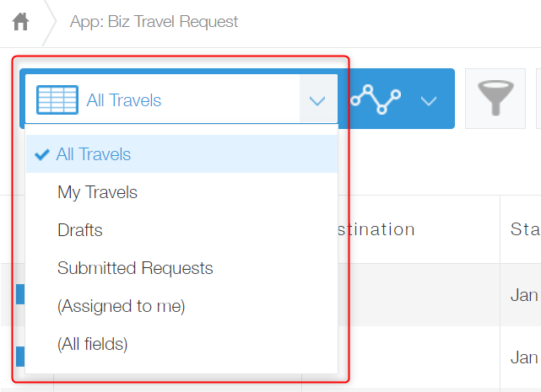Choose My Travels from the view list
Viewport: 541px width, 392px height.
click(97, 192)
